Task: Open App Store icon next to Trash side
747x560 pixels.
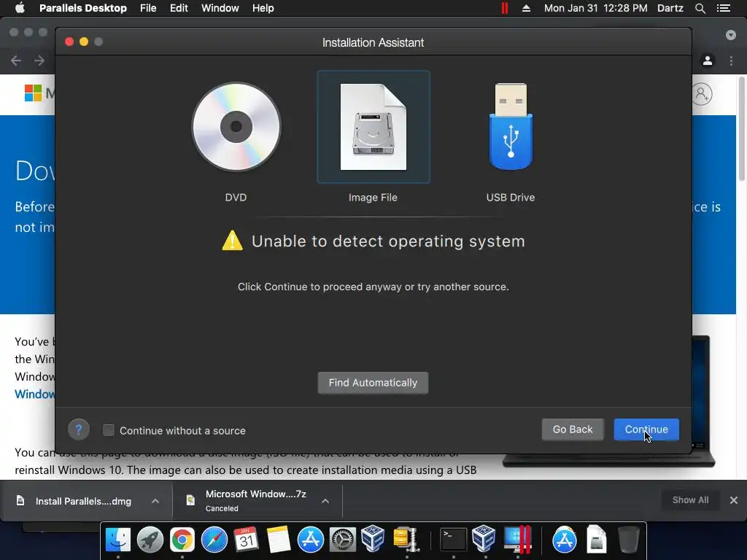Action: point(565,540)
